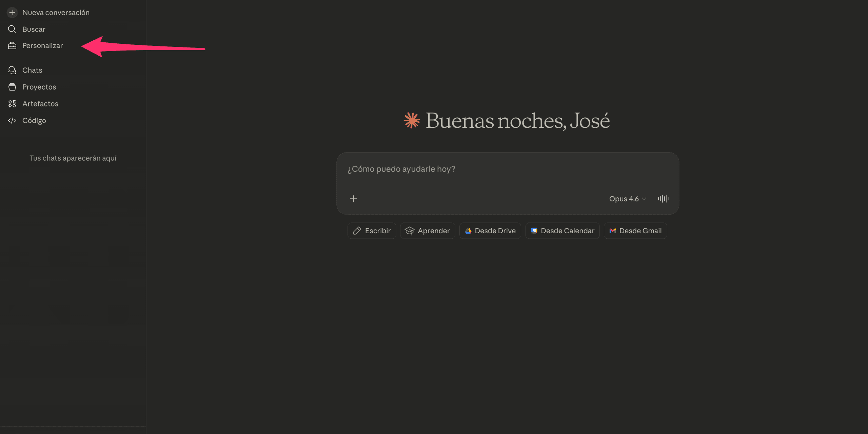Screen dimensions: 868x434
Task: Click the plus icon beside Nueva conversación
Action: click(12, 13)
